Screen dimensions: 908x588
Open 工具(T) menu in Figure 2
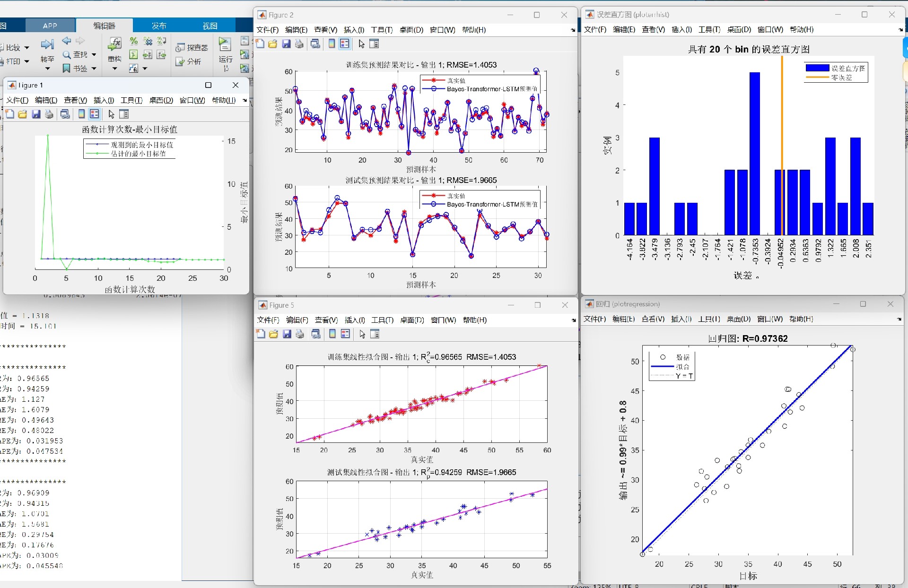382,30
